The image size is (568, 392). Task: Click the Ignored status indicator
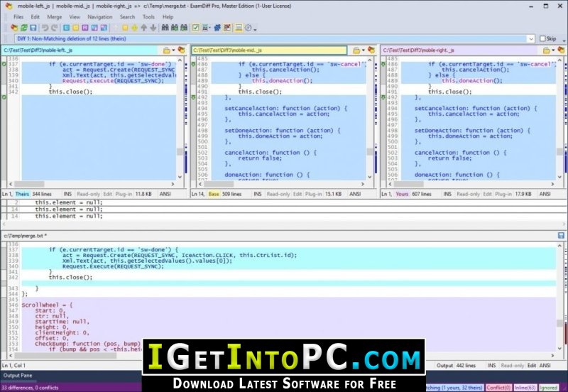pos(549,388)
